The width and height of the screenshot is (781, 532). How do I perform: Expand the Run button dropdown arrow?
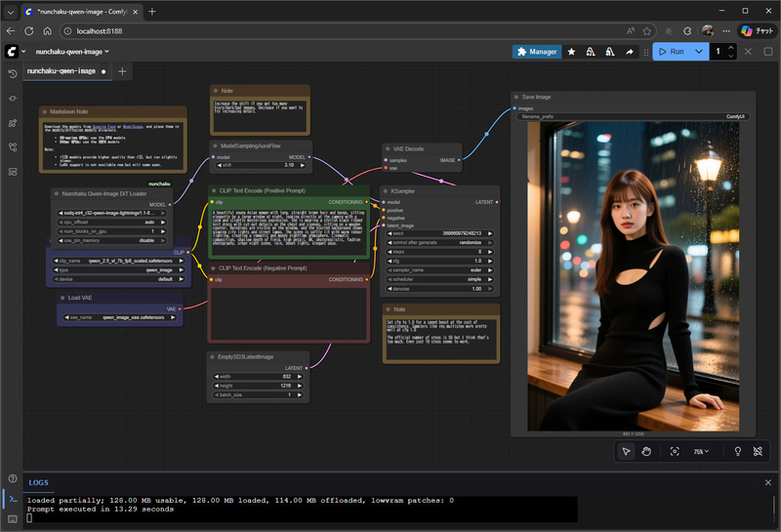click(699, 52)
